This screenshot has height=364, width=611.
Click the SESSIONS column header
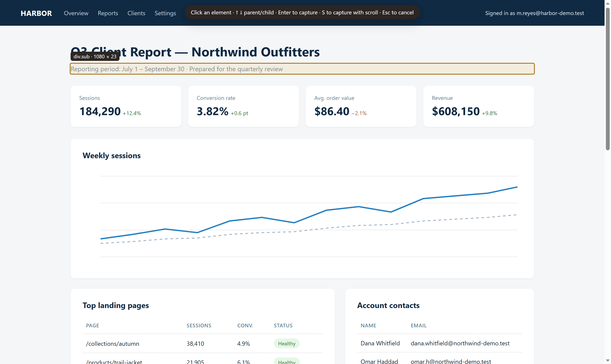pos(199,325)
